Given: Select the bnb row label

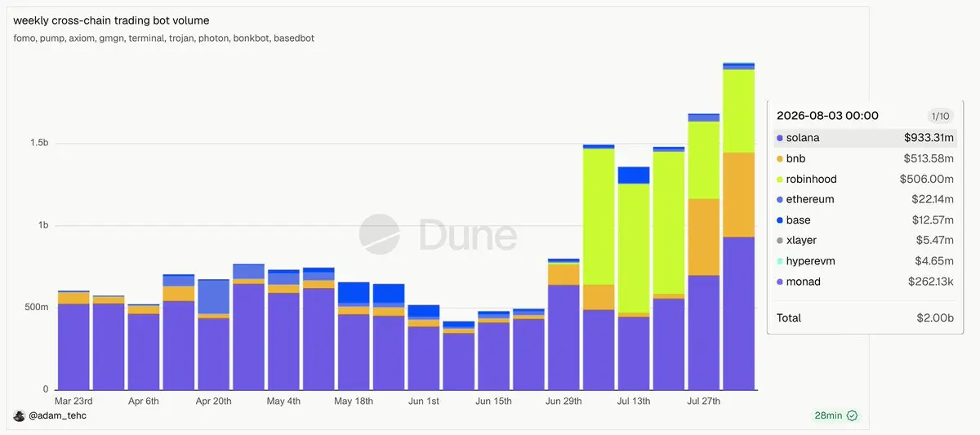Looking at the screenshot, I should (795, 158).
